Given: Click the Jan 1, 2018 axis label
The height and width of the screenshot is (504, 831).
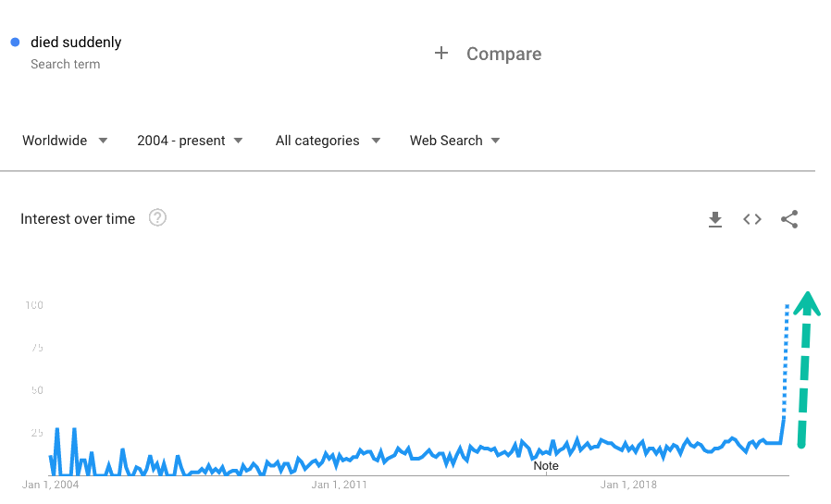Looking at the screenshot, I should point(629,485).
